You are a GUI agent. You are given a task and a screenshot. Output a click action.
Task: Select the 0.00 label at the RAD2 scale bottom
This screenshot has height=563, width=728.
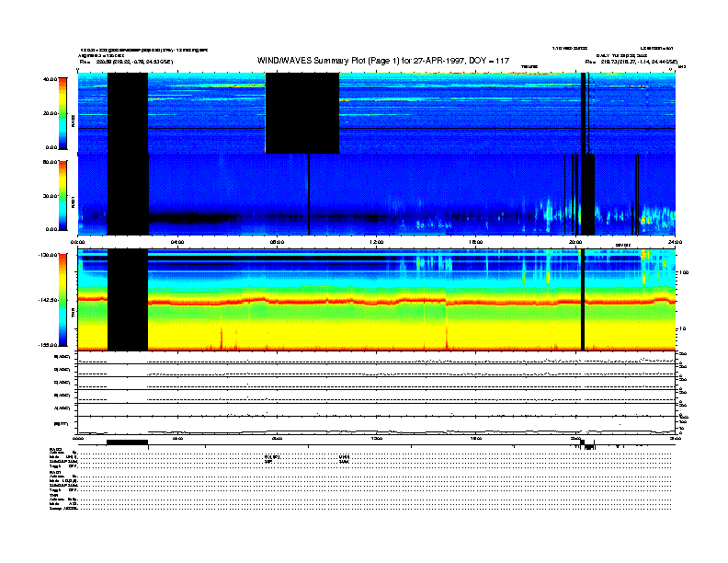(51, 147)
